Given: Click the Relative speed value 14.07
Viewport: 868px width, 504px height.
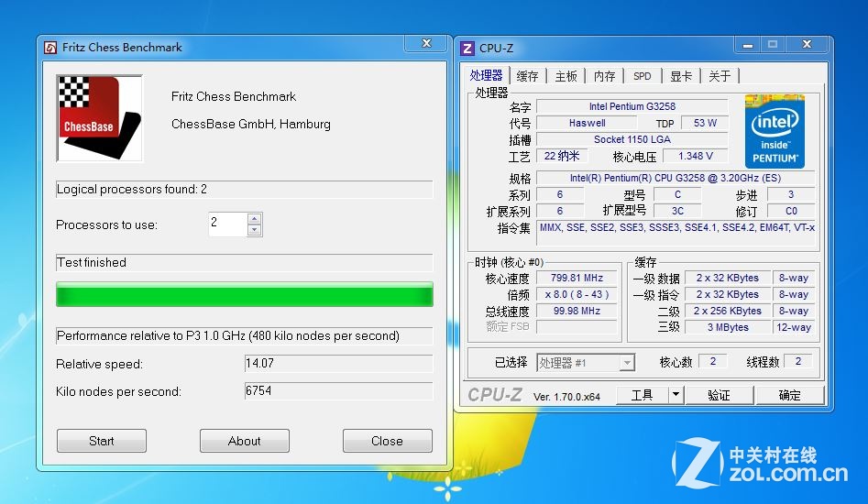Looking at the screenshot, I should tap(338, 363).
